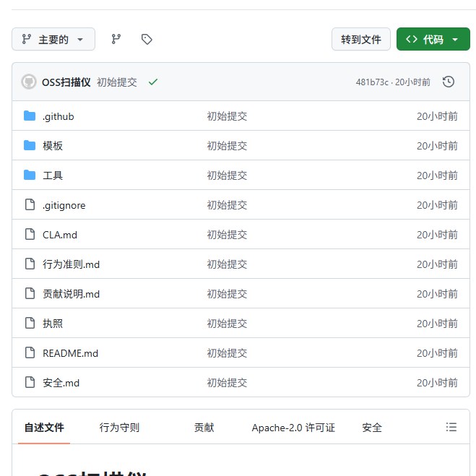Click 20小时前 timestamp in README.md row
This screenshot has width=476, height=476.
[437, 353]
